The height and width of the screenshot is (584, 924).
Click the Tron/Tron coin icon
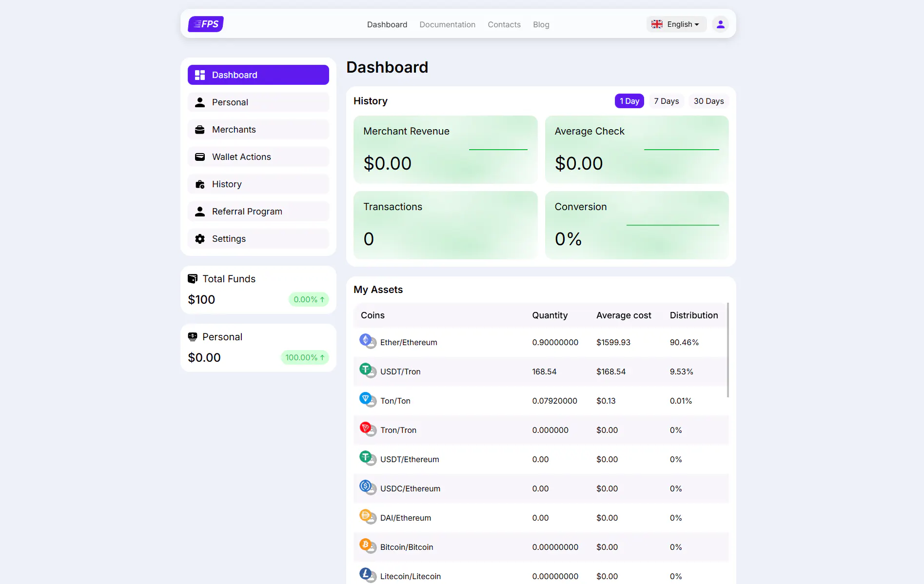click(368, 428)
